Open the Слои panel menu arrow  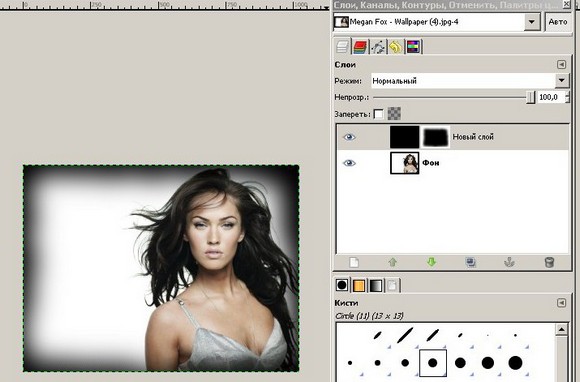[561, 64]
